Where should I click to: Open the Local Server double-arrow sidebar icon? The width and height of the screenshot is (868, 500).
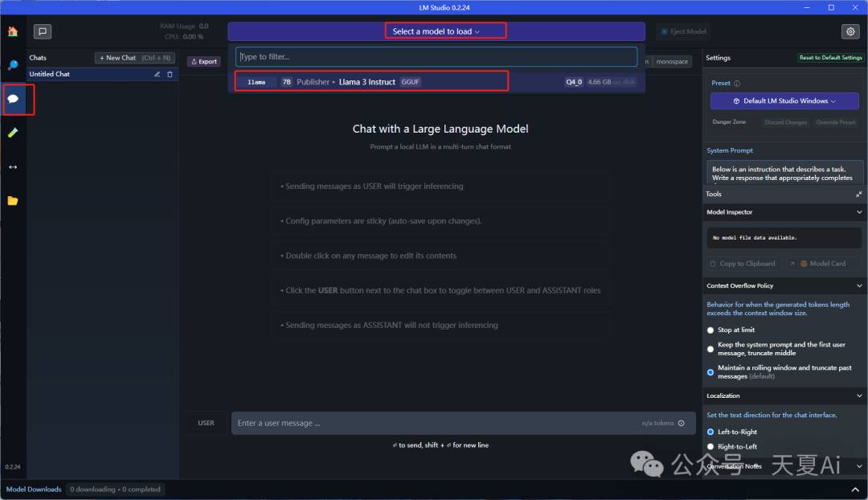tap(13, 166)
